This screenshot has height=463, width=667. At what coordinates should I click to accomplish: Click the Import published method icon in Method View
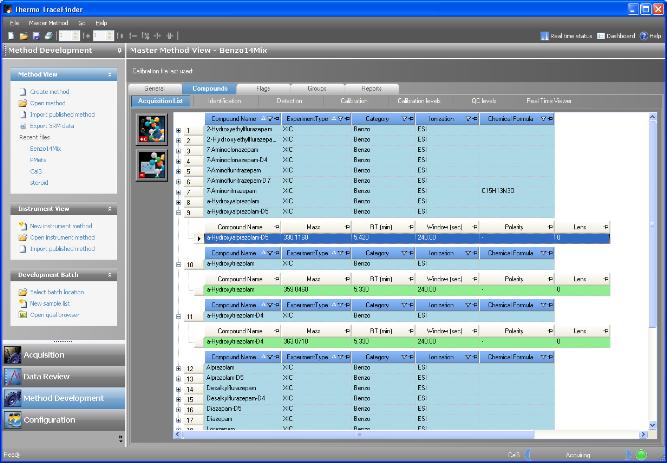pos(23,115)
